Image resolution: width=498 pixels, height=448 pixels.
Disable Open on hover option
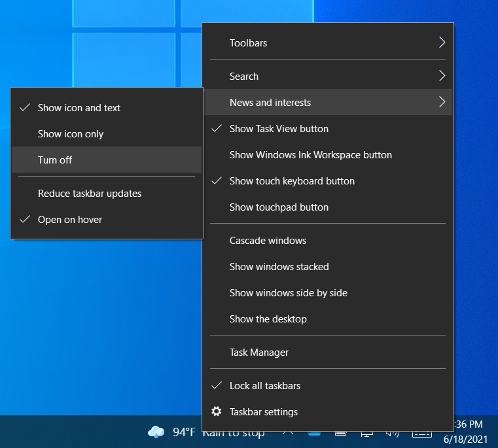tap(69, 220)
